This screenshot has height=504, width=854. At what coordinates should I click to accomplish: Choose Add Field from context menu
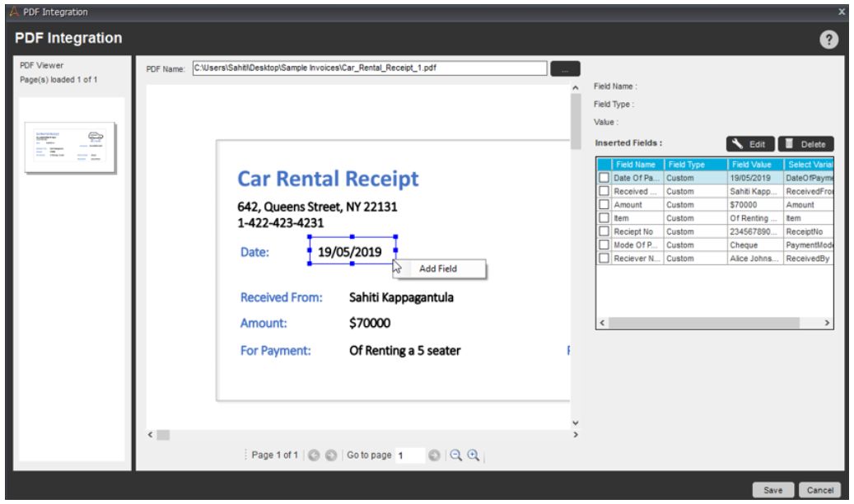[438, 268]
